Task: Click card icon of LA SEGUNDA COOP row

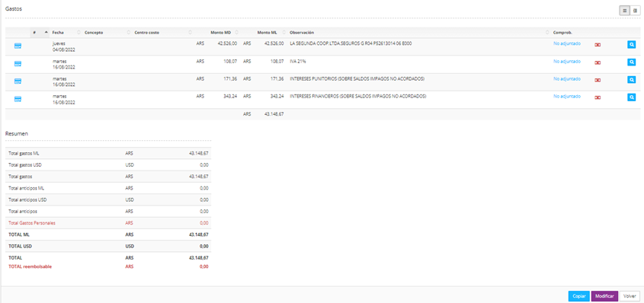Action: click(x=18, y=46)
